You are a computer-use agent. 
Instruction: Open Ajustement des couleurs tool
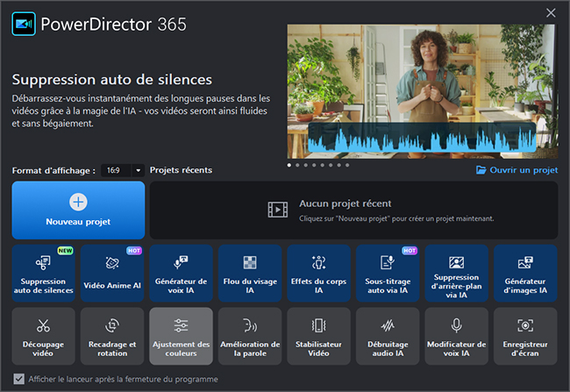point(181,336)
